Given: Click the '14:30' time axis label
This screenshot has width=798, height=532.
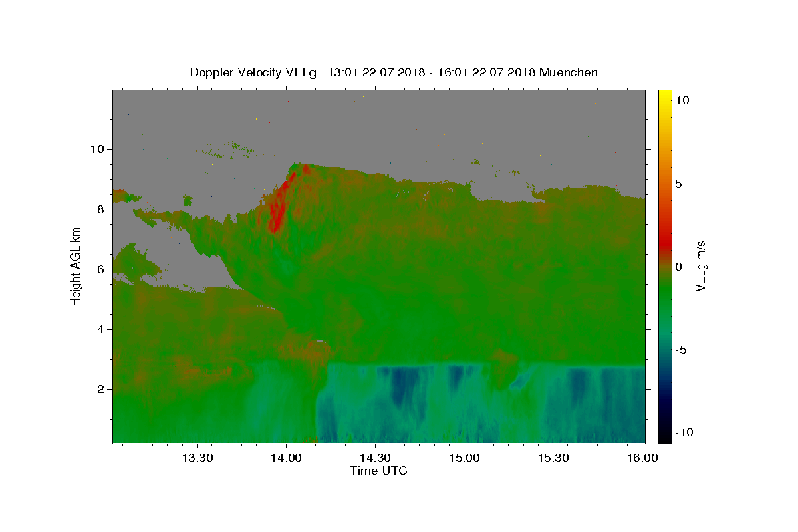Looking at the screenshot, I should (375, 458).
